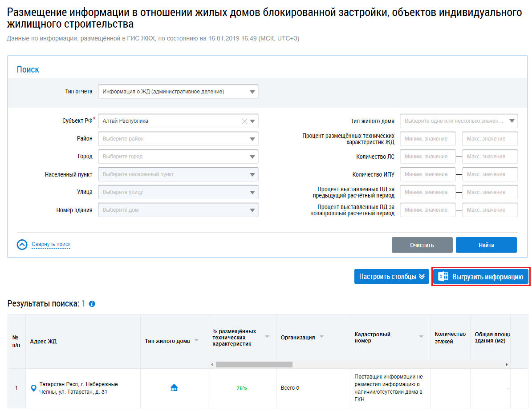Click the collapse search circle arrow icon

click(22, 245)
